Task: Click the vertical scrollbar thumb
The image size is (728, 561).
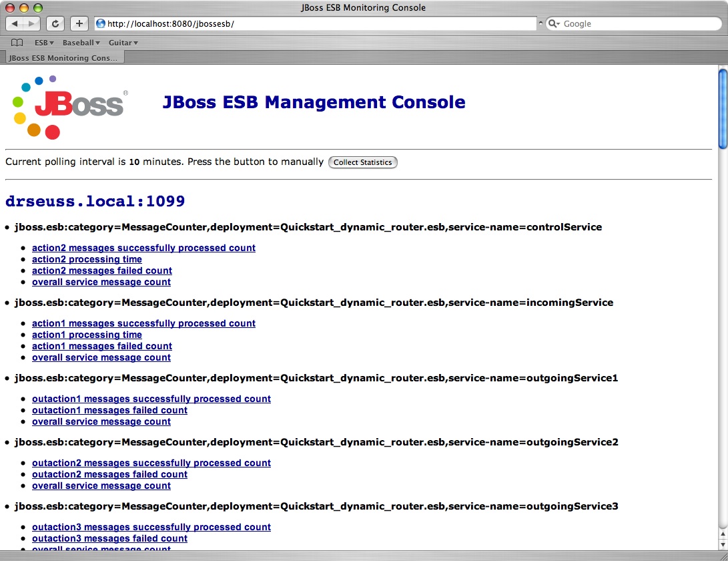Action: [x=723, y=109]
